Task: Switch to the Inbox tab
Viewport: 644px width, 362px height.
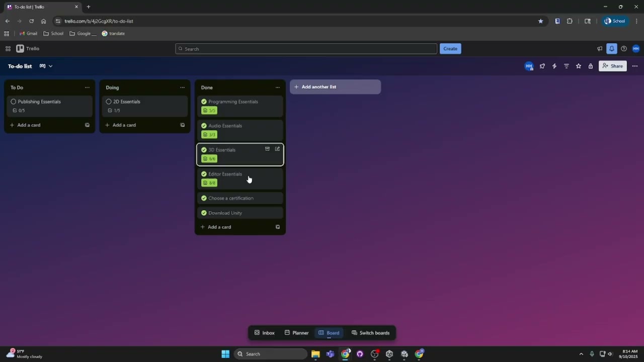Action: pos(265,333)
